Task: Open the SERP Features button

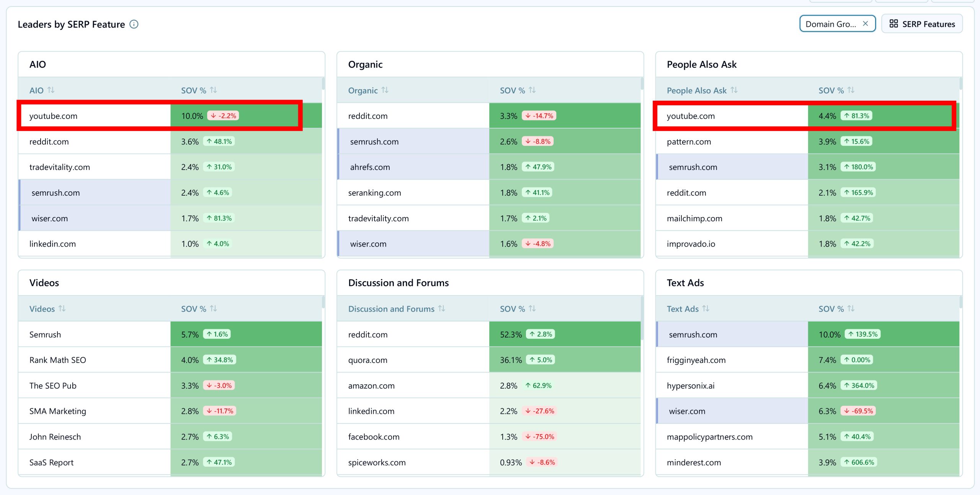Action: pos(922,24)
